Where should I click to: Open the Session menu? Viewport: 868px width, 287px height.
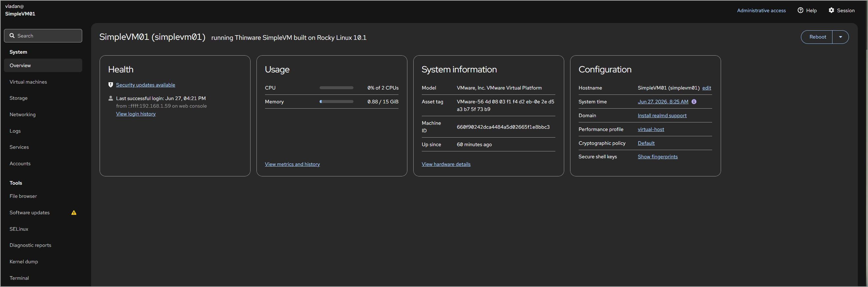(841, 11)
